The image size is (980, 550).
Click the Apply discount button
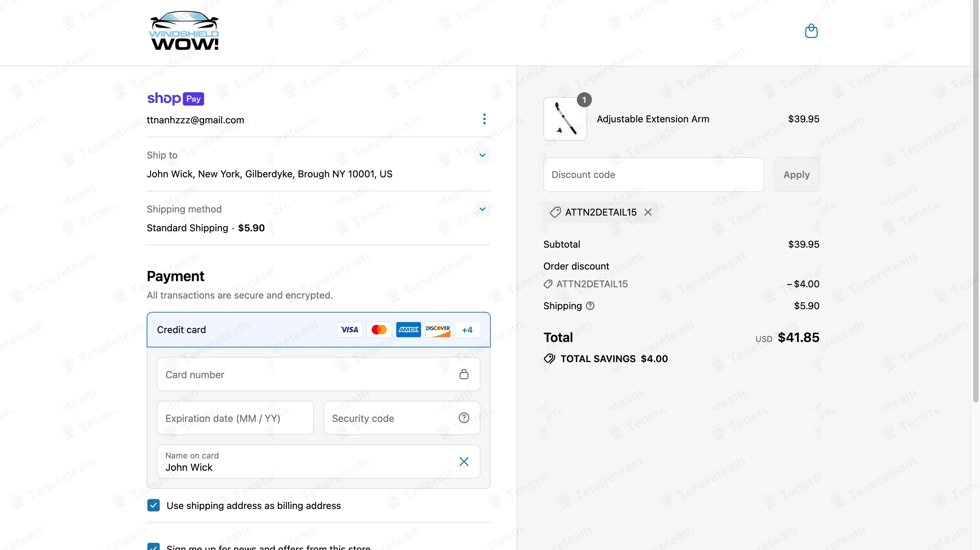click(x=796, y=175)
